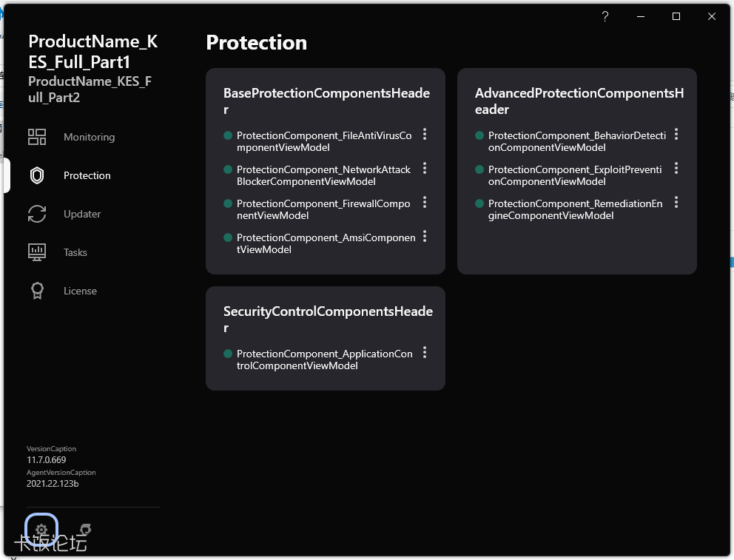Viewport: 734px width, 560px height.
Task: Click the agent version 2021.22.123b
Action: 53,484
